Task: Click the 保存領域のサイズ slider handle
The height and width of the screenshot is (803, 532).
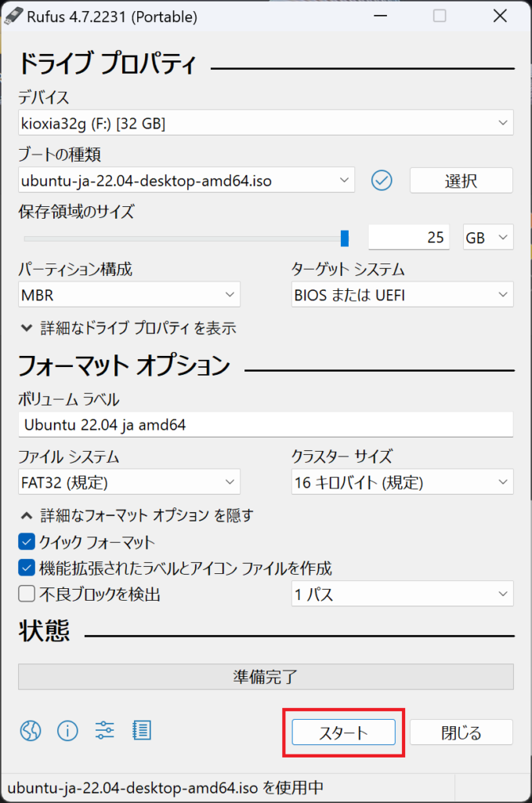Action: point(345,238)
